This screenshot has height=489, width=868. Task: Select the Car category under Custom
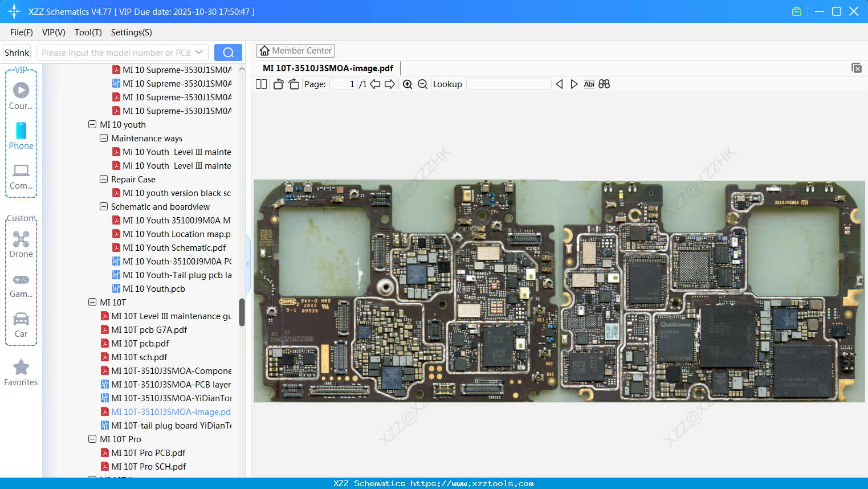coord(21,324)
